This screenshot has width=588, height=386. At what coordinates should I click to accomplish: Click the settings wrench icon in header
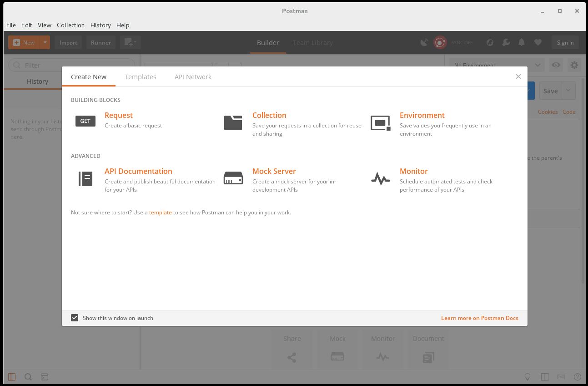tap(506, 42)
